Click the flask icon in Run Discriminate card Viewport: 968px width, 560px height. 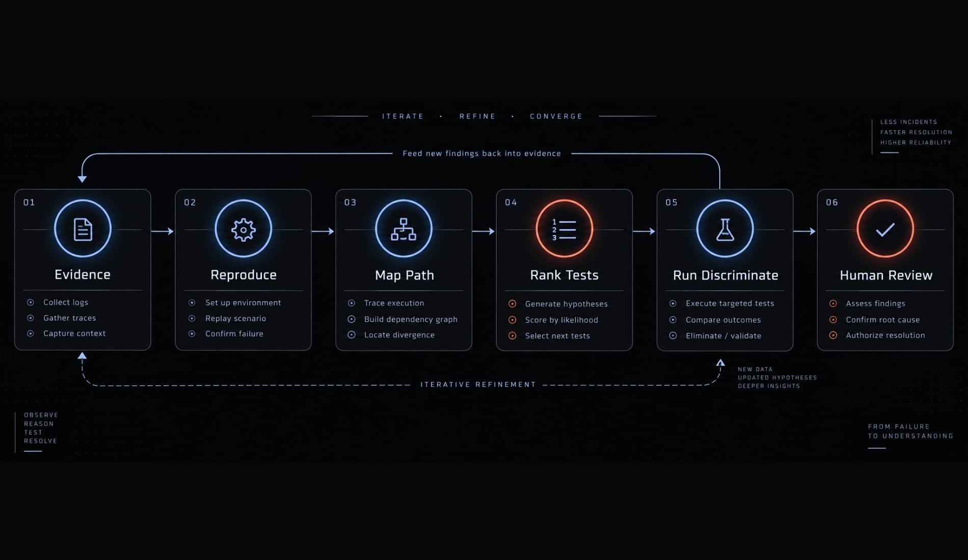click(x=725, y=230)
